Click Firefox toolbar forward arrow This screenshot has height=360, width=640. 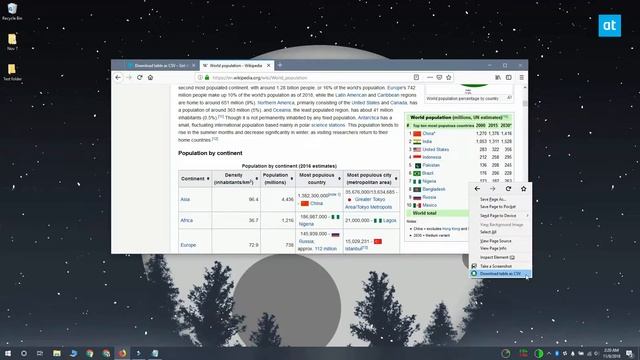click(x=129, y=77)
